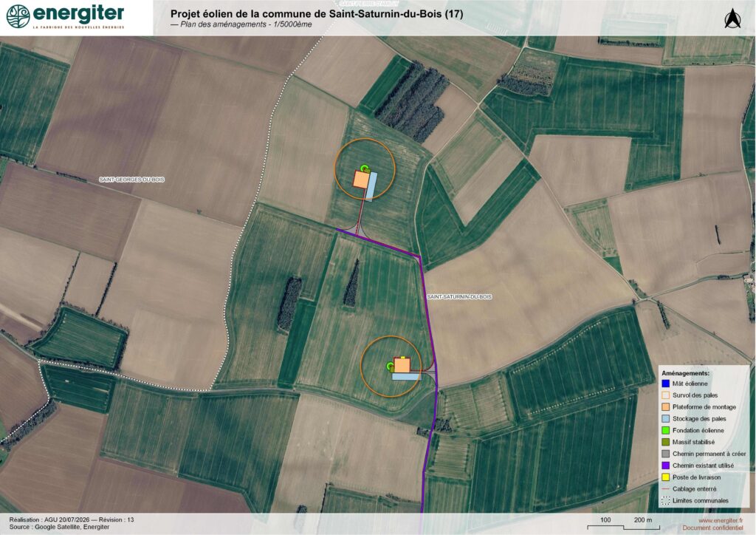Click the orange 'Plateforme de montage' legend swatch

666,406
